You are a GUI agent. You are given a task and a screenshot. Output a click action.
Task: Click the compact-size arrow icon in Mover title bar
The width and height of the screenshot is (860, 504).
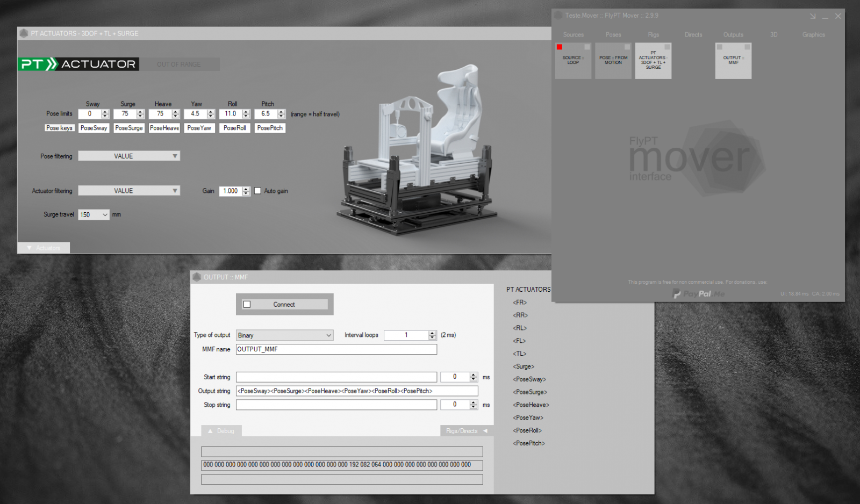click(x=813, y=16)
